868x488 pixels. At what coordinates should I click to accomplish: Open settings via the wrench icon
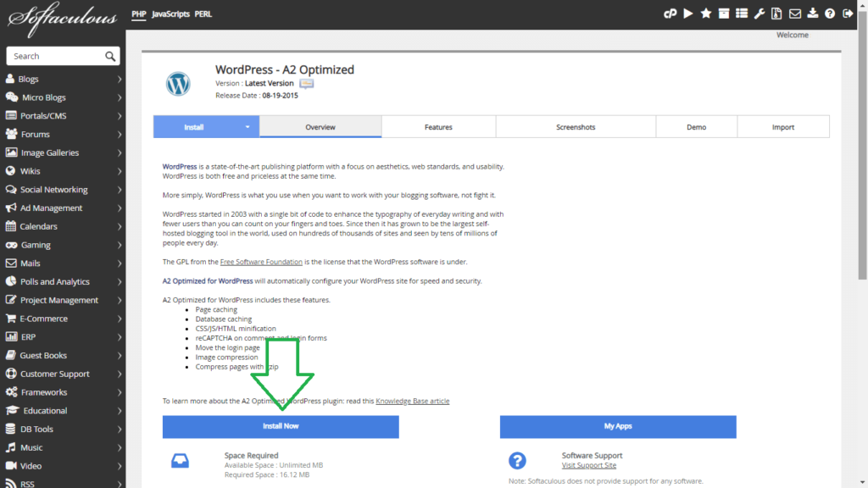pos(759,14)
